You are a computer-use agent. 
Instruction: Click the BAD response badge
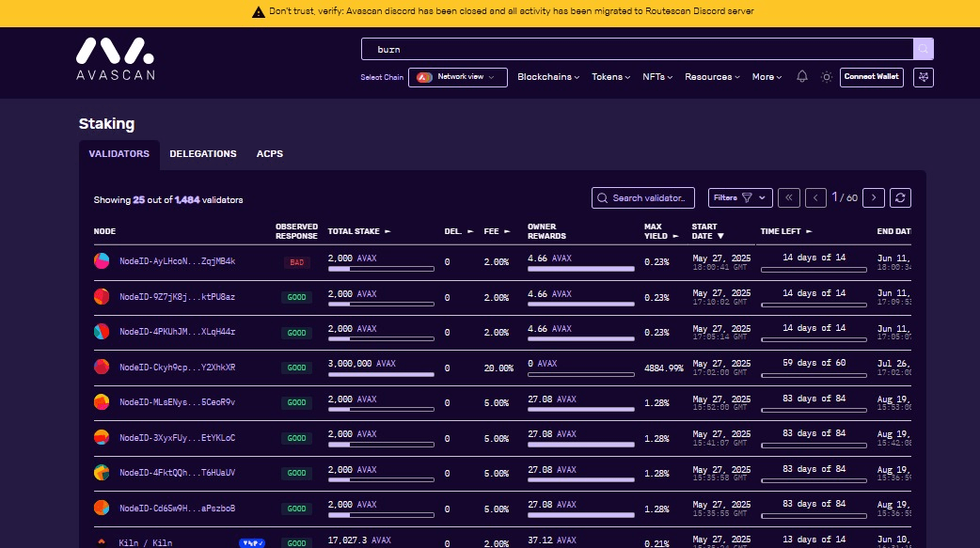click(x=297, y=262)
